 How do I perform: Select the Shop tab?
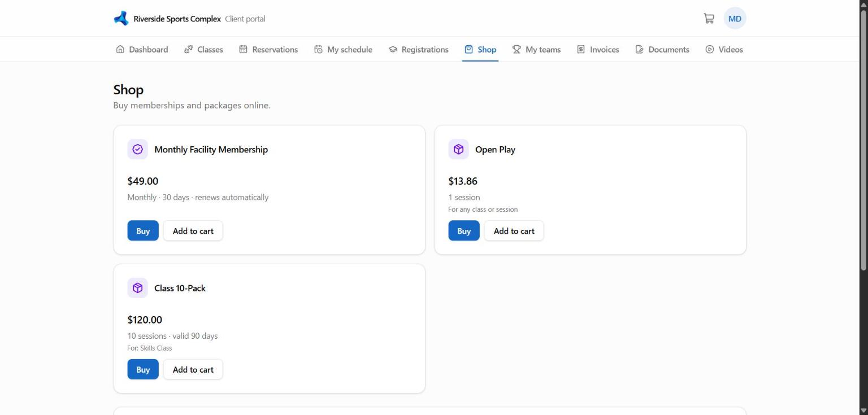coord(480,50)
